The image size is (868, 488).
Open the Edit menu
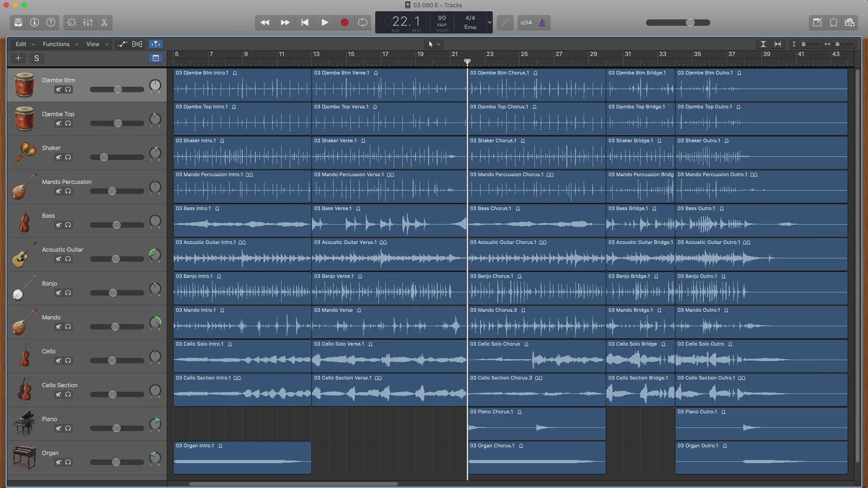point(21,44)
